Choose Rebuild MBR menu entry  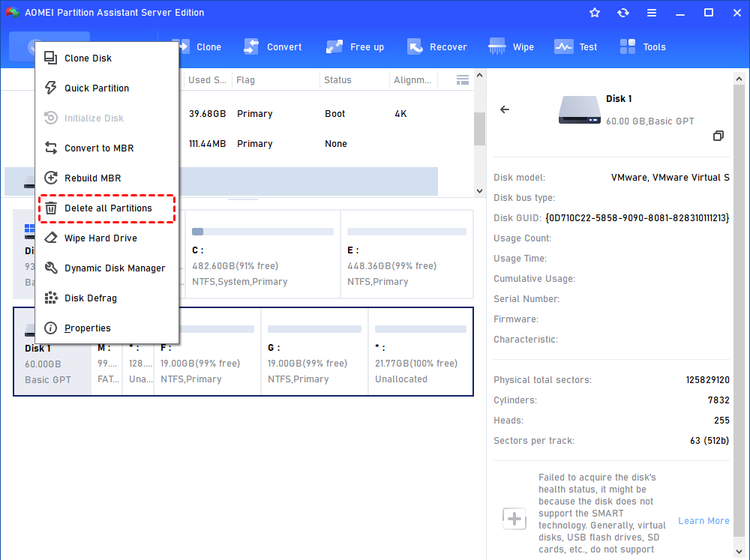point(106,178)
